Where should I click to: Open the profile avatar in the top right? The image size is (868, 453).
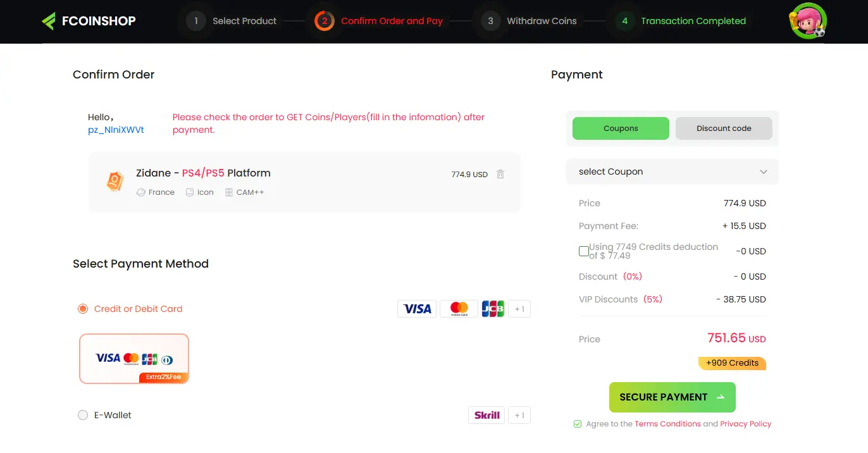808,20
